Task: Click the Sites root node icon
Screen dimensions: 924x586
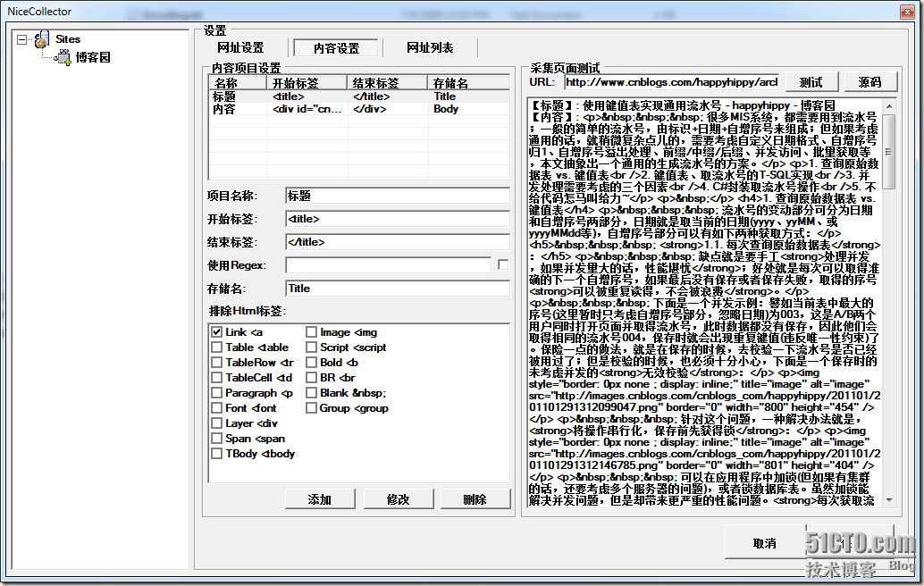Action: tap(42, 39)
